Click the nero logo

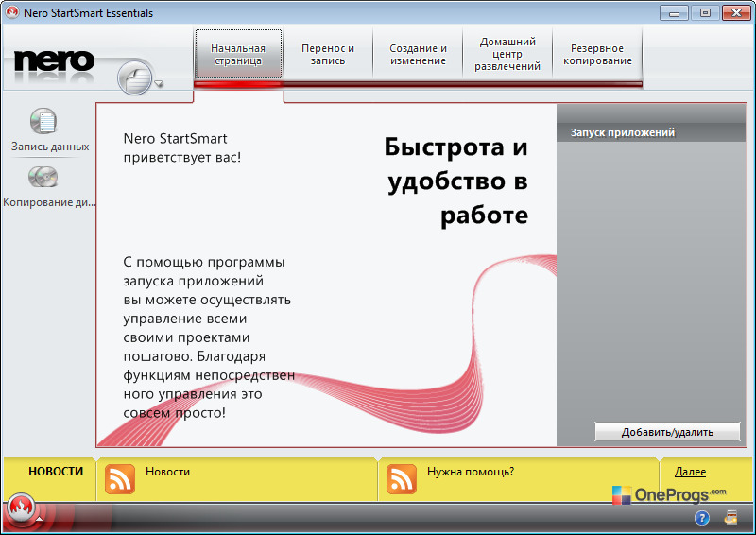tap(54, 60)
